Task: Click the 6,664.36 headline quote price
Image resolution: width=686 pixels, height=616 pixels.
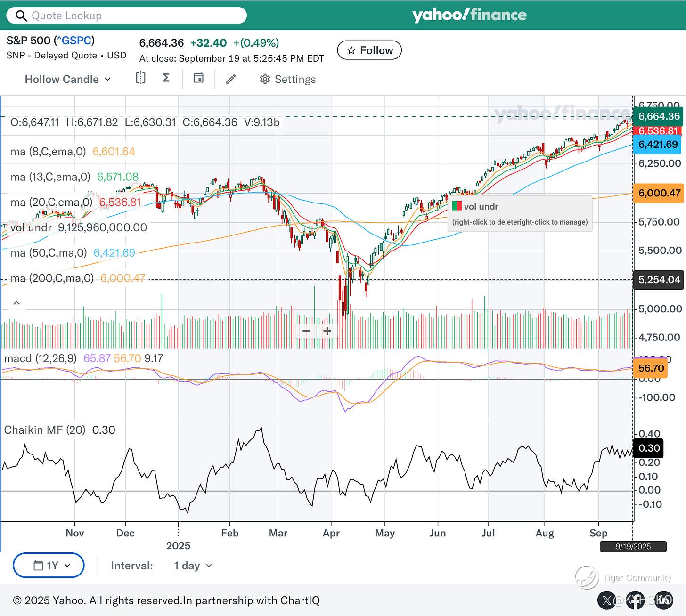Action: point(162,43)
